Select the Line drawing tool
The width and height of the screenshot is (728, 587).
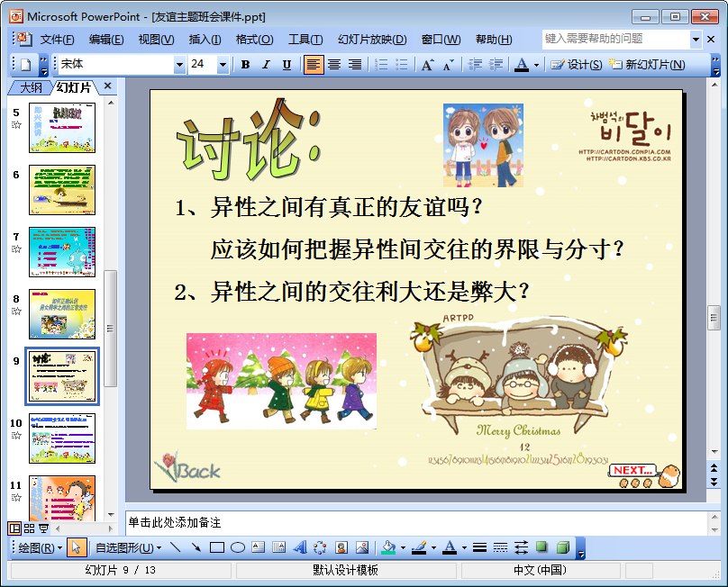175,547
